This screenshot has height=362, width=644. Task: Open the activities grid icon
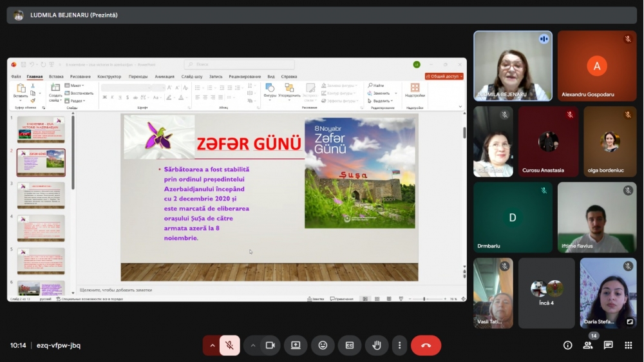pos(628,345)
